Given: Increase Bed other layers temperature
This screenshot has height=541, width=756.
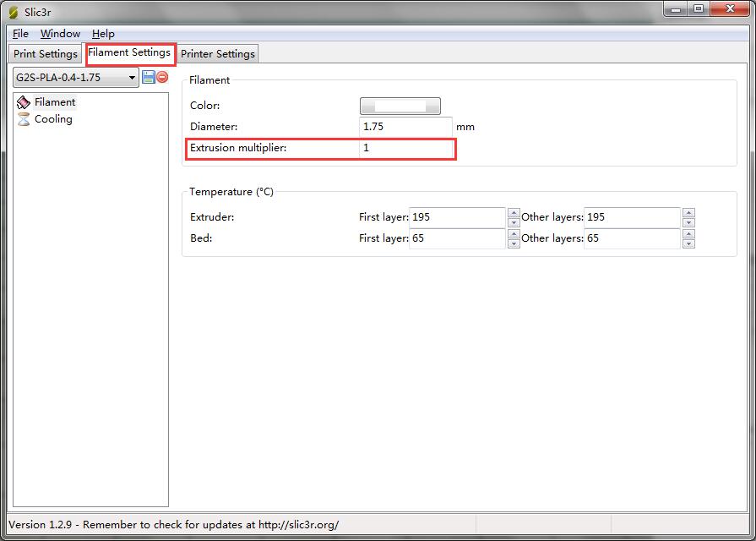Looking at the screenshot, I should 689,234.
